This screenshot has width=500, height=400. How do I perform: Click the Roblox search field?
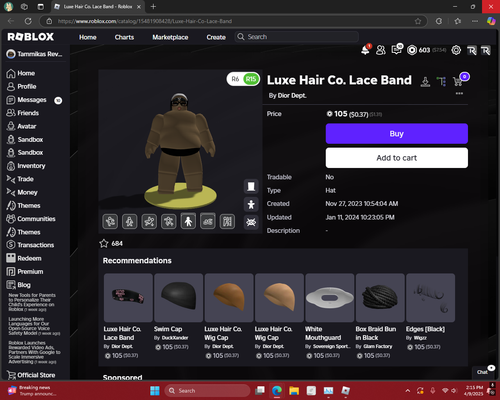[x=297, y=37]
